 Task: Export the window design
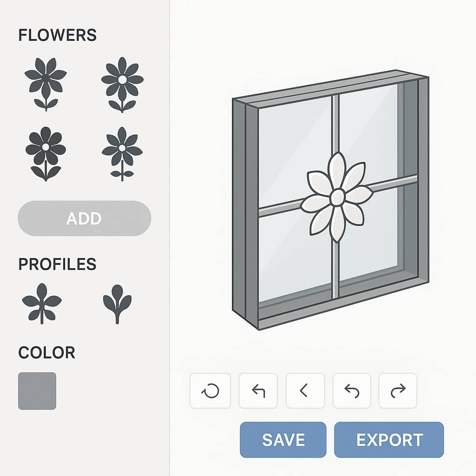tap(389, 440)
